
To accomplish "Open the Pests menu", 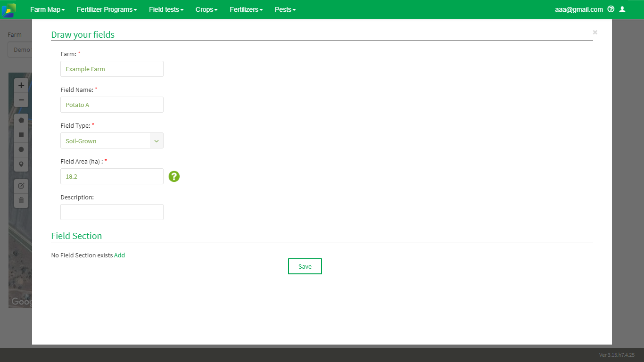I will tap(285, 9).
